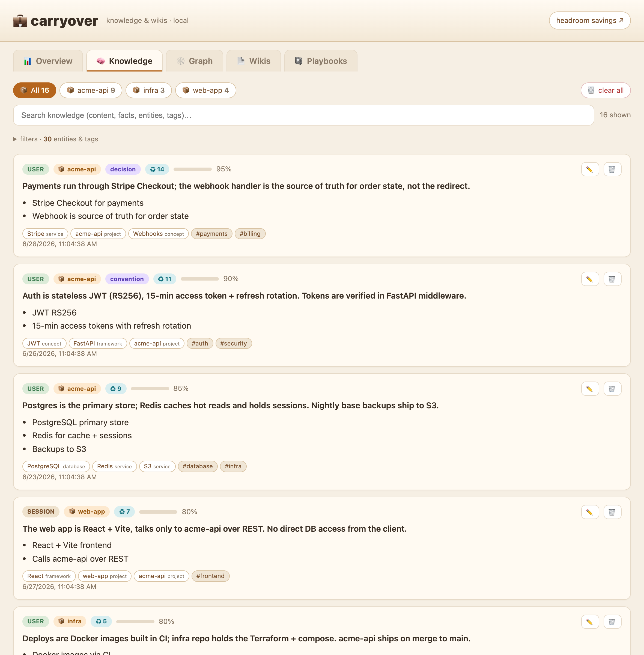Click the recall count 9 badge

[x=116, y=388]
